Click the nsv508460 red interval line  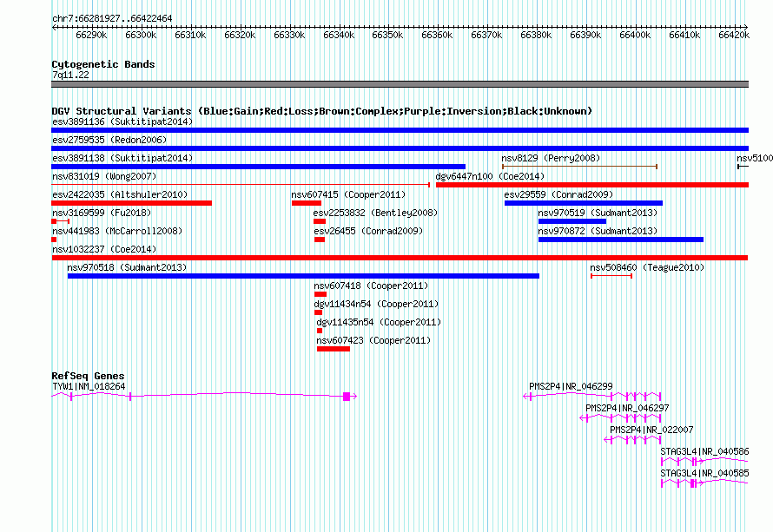611,276
